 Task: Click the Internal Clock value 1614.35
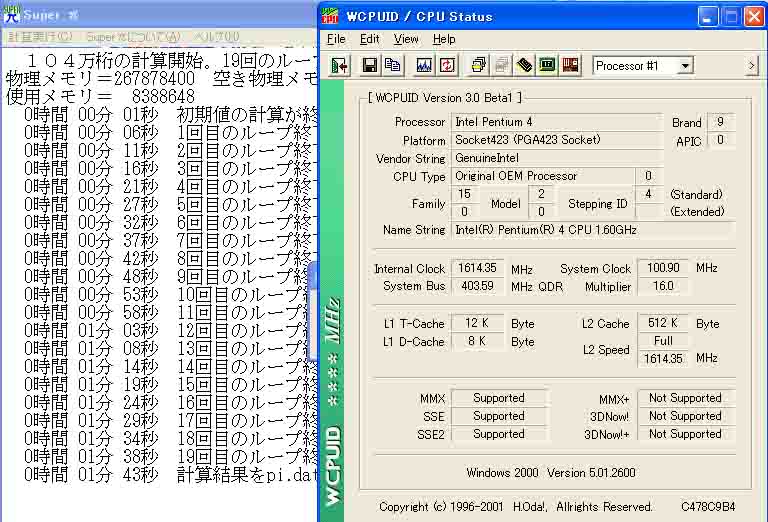(477, 268)
